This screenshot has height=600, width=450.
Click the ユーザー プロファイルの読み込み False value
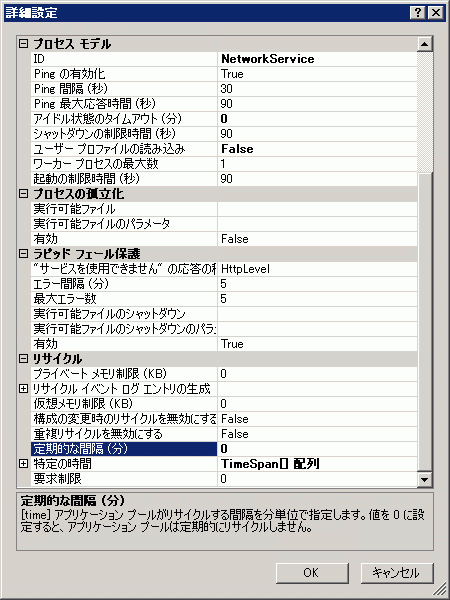318,149
